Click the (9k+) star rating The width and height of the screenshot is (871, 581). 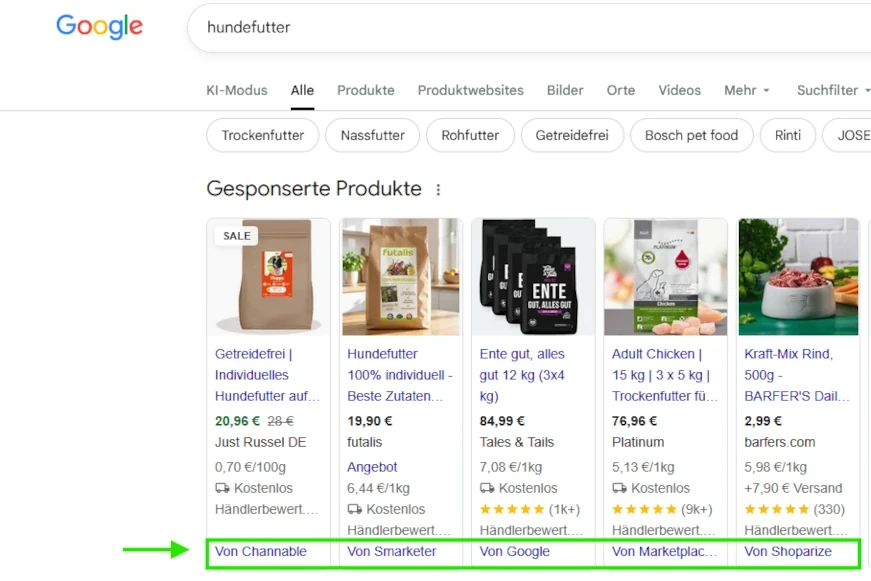coord(662,509)
